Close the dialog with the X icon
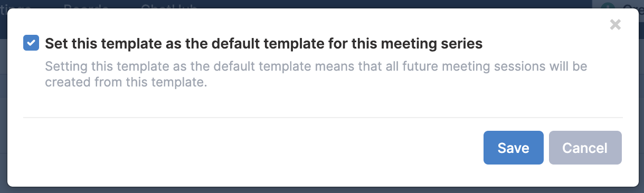 coord(615,24)
